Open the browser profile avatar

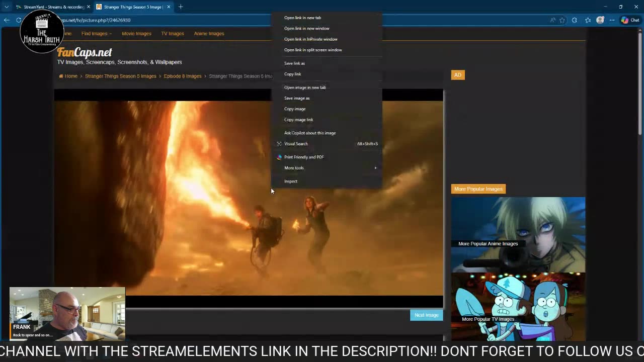tap(600, 20)
